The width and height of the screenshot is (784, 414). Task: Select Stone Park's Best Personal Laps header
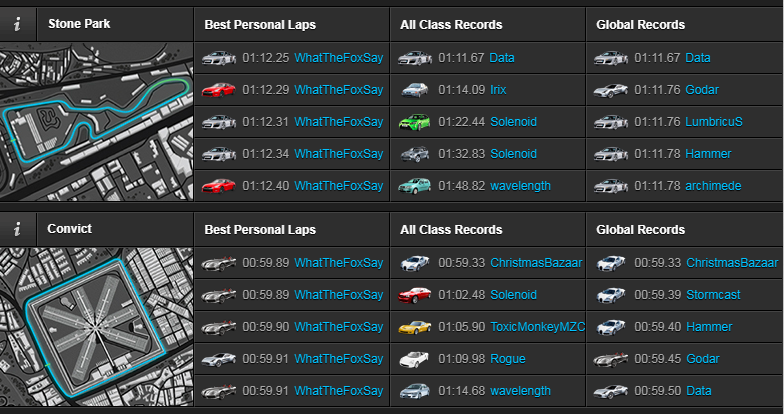coord(260,24)
